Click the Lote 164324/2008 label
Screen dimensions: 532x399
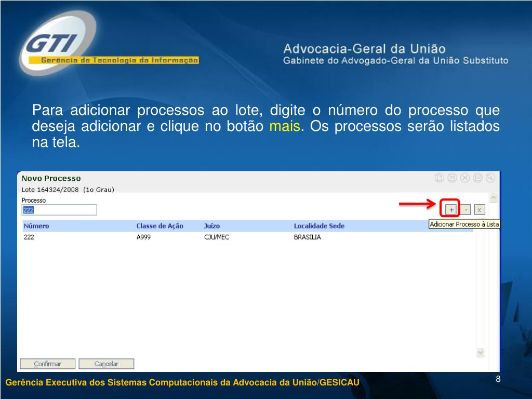tap(68, 190)
